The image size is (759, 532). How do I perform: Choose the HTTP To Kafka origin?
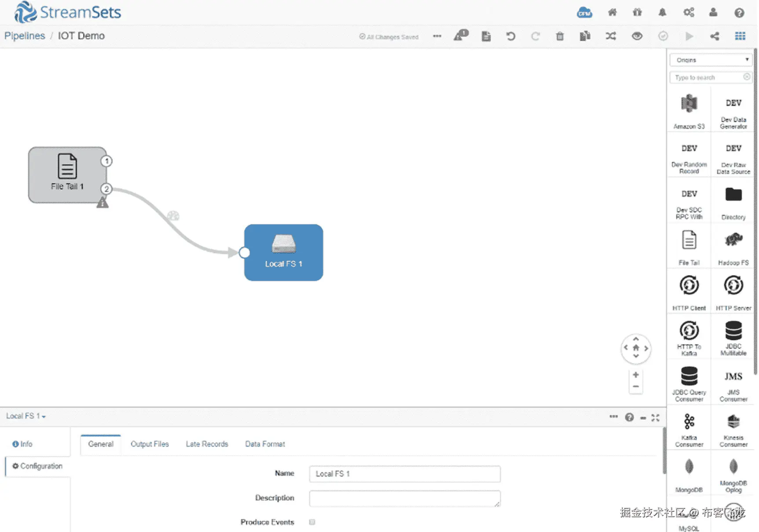click(x=689, y=338)
